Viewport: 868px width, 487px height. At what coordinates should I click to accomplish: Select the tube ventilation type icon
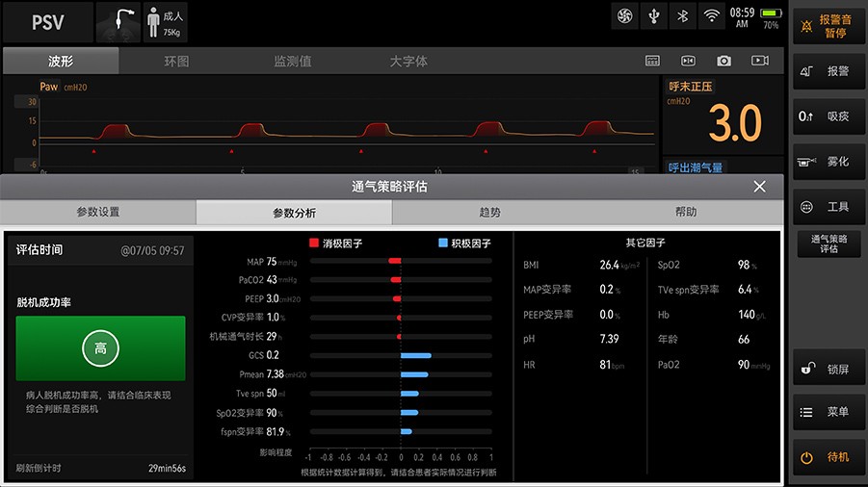[x=119, y=22]
